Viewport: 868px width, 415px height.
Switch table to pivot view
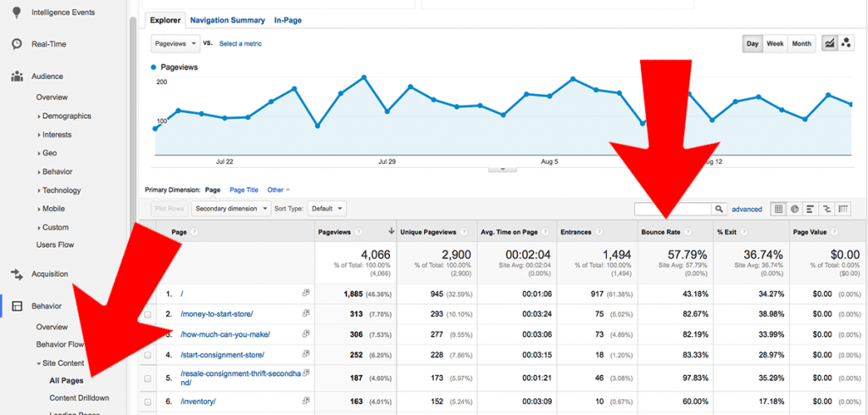click(843, 209)
